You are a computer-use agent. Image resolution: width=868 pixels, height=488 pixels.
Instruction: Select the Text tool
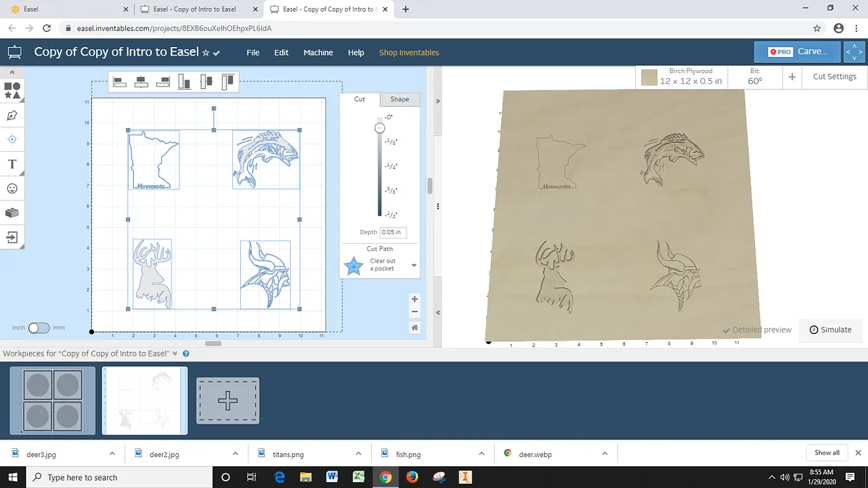[x=12, y=164]
